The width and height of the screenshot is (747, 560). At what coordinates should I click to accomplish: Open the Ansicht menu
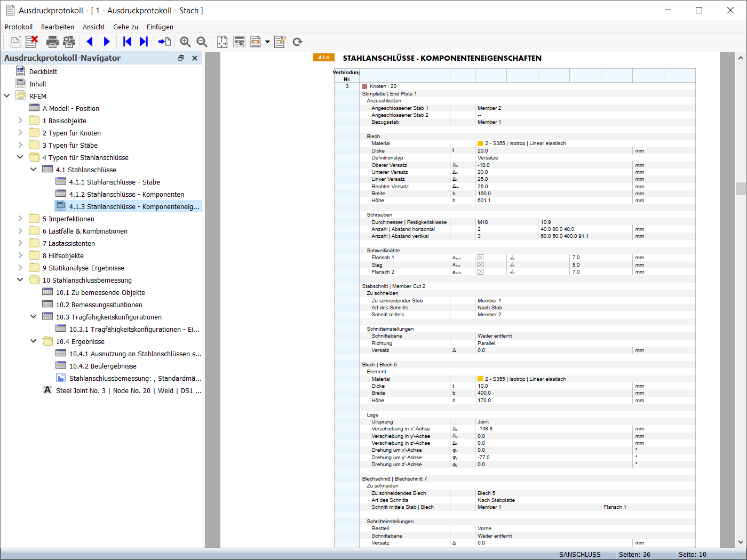(93, 27)
